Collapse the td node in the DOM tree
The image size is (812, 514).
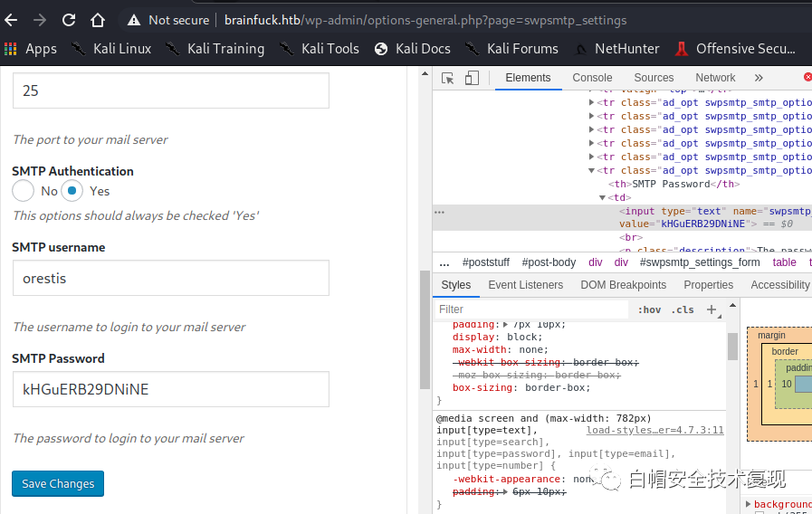[x=603, y=197]
